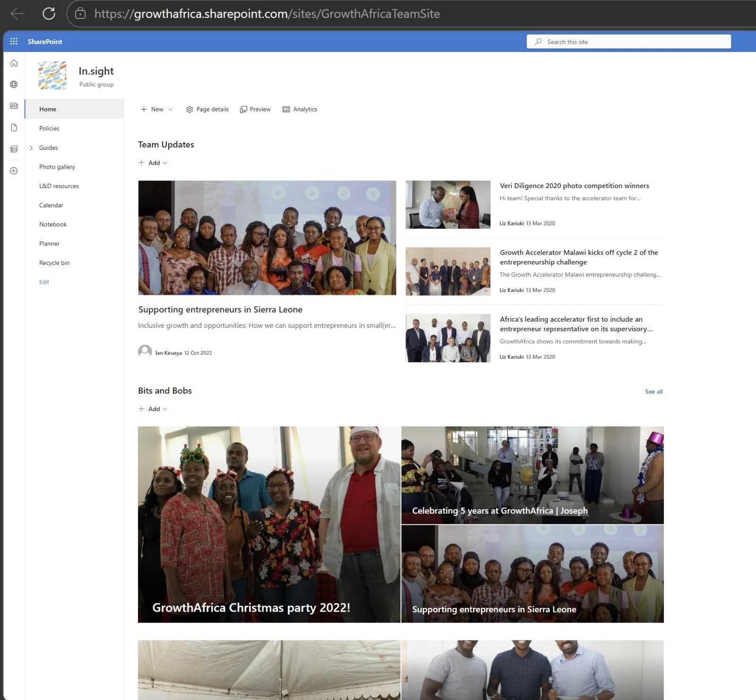Open Recycle bin in the site navigation
Screen dimensions: 756x700
click(54, 263)
